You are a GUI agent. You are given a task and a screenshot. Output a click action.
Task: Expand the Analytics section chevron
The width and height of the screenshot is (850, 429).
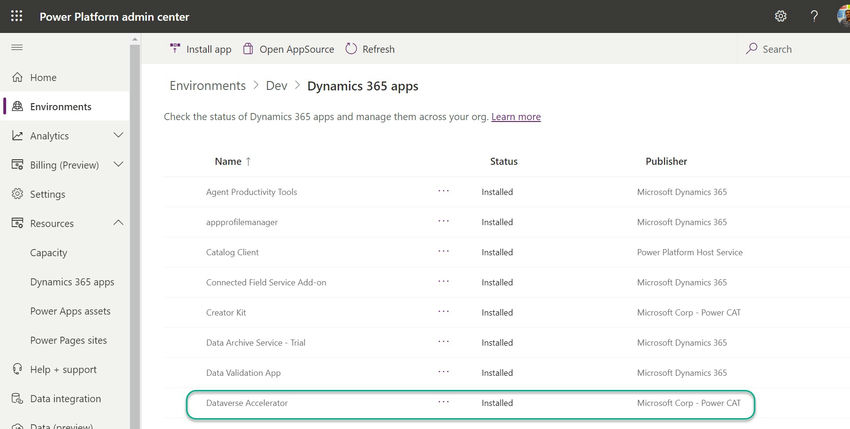pos(119,136)
